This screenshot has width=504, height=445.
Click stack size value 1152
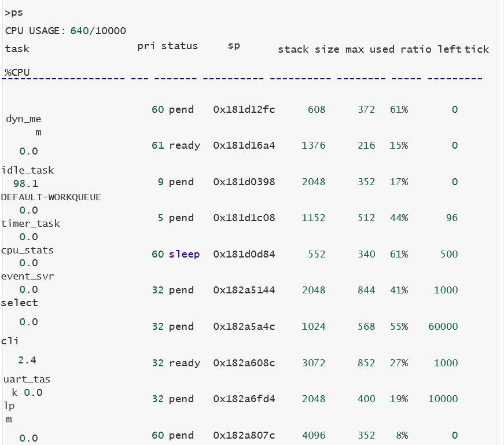coord(314,218)
